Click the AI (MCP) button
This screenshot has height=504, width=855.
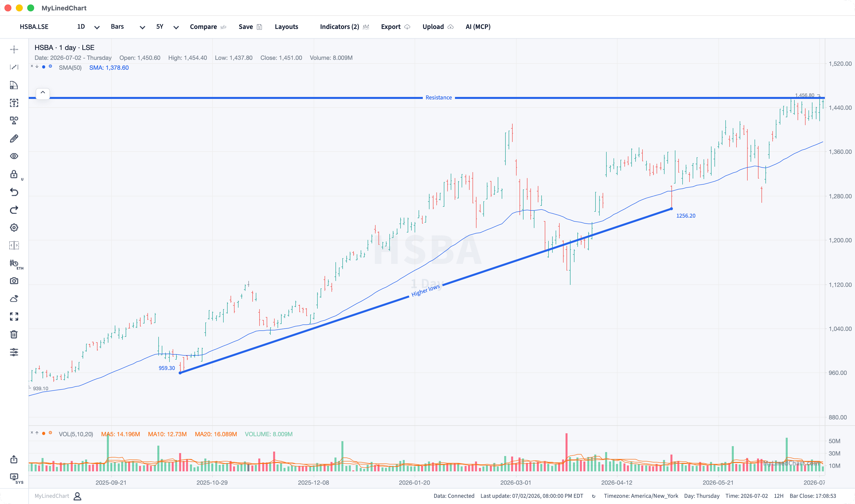tap(478, 27)
